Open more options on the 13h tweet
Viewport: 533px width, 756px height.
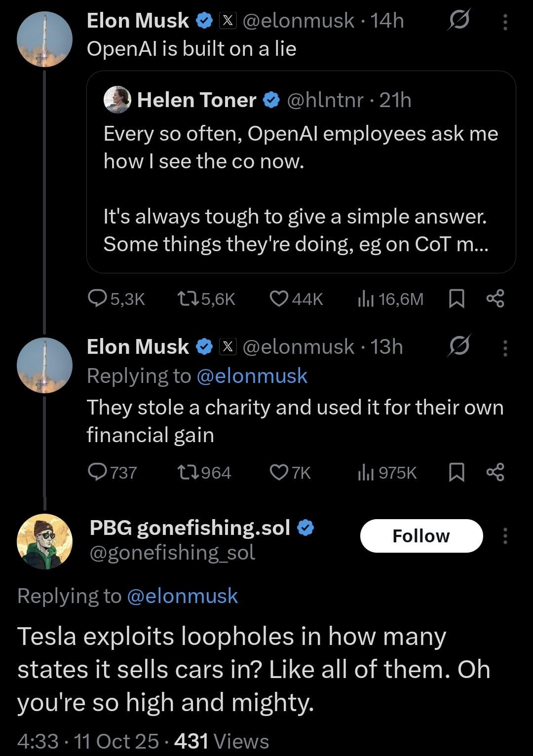505,348
